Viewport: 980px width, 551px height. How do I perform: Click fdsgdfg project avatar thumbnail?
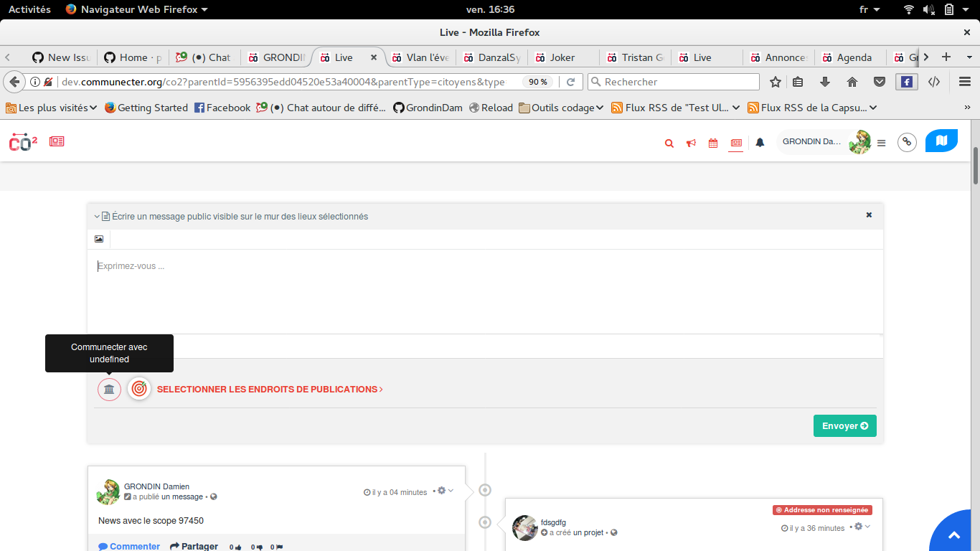pyautogui.click(x=525, y=528)
